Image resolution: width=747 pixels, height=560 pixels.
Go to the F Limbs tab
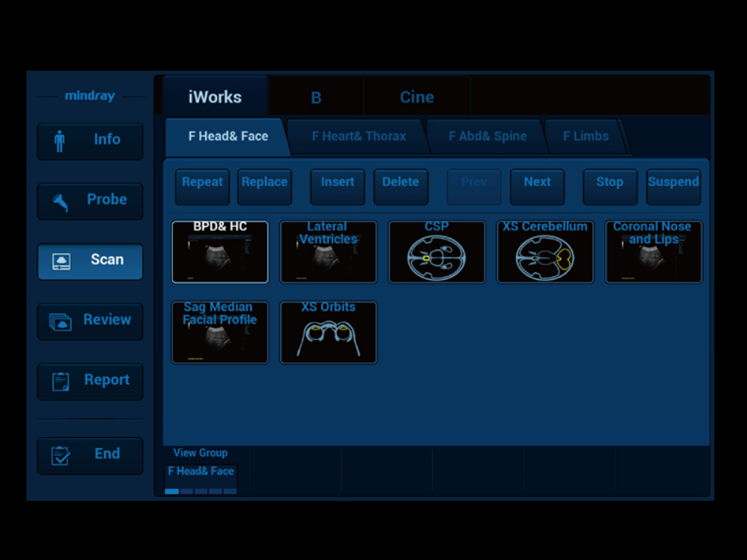tap(585, 137)
